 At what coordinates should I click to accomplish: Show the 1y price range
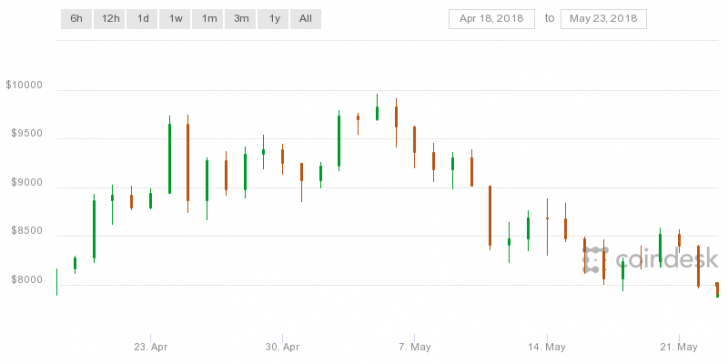(273, 19)
